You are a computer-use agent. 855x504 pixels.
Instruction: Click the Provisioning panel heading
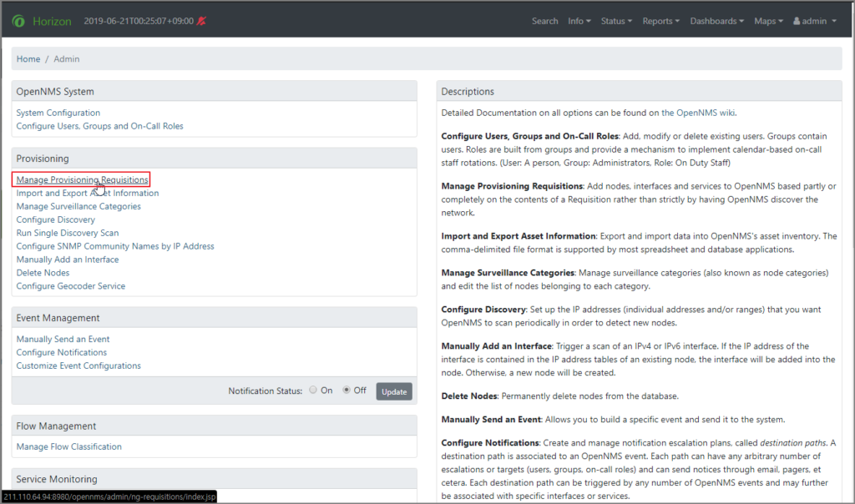[43, 159]
